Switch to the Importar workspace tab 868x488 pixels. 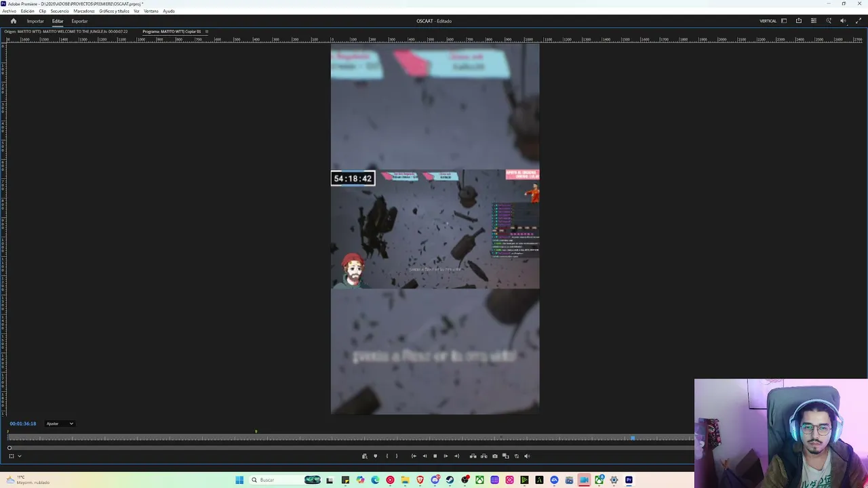click(35, 21)
